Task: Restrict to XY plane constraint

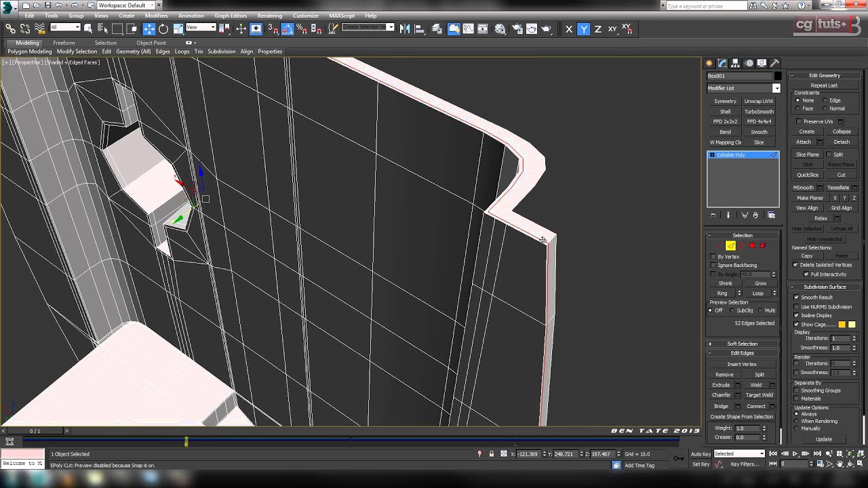Action: tap(612, 28)
